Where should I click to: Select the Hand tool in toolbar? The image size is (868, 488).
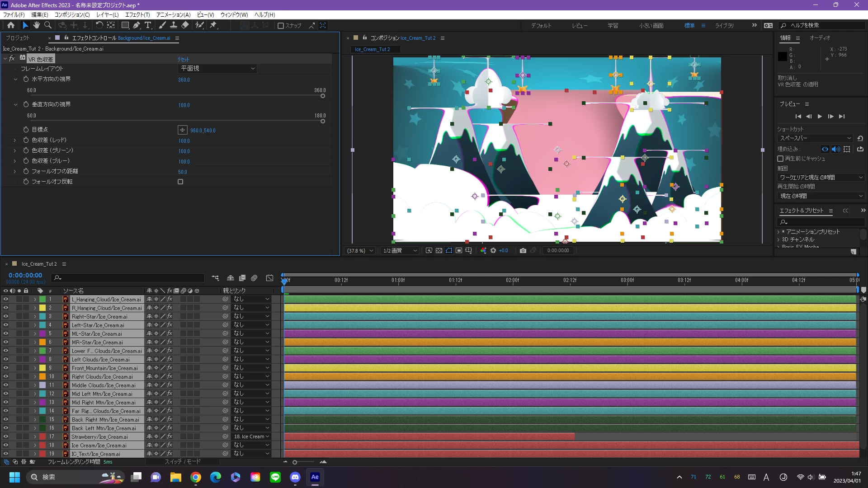click(37, 25)
